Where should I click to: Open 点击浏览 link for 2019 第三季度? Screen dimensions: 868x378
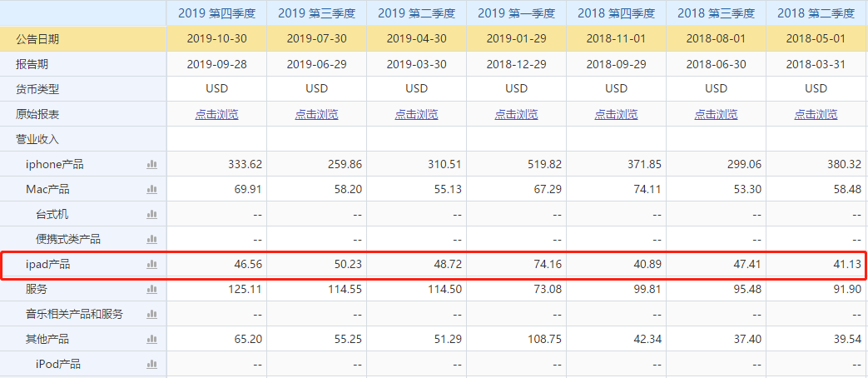tap(316, 115)
